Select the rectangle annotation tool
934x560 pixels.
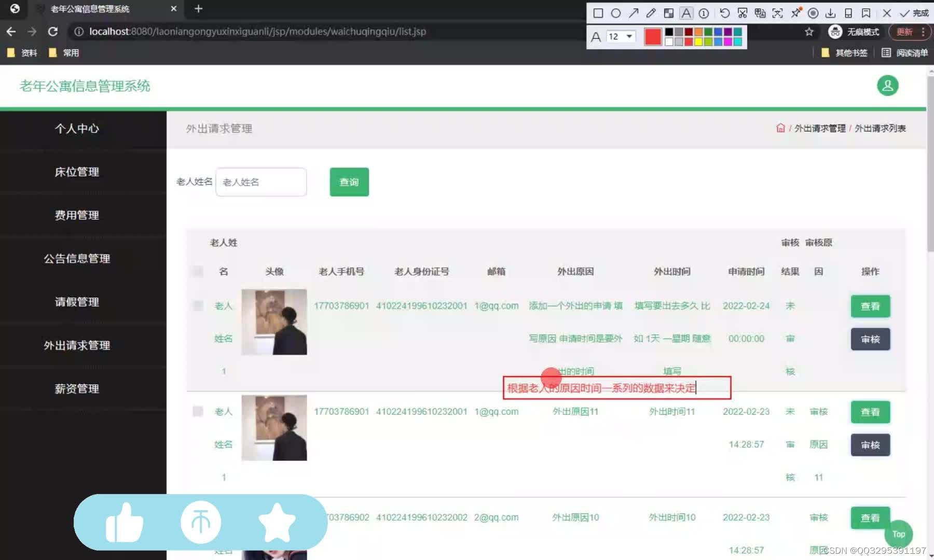tap(598, 13)
